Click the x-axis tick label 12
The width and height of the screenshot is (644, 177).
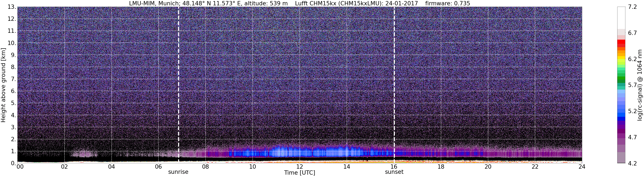pos(299,167)
